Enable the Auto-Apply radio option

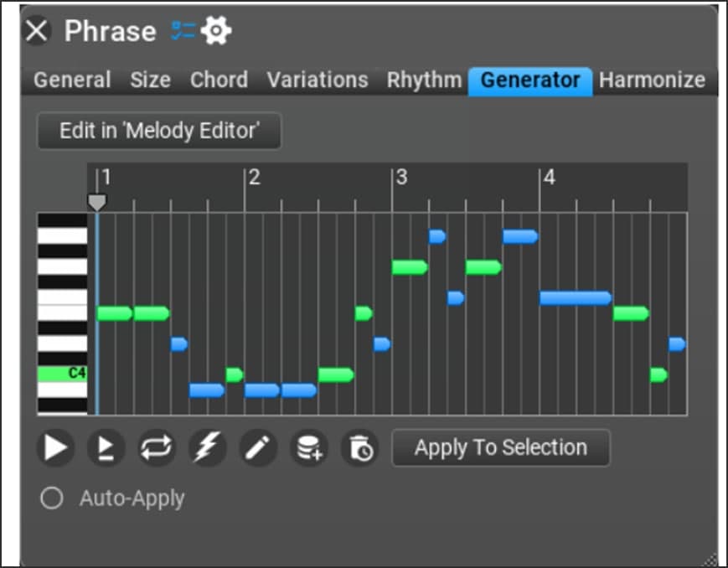click(52, 498)
